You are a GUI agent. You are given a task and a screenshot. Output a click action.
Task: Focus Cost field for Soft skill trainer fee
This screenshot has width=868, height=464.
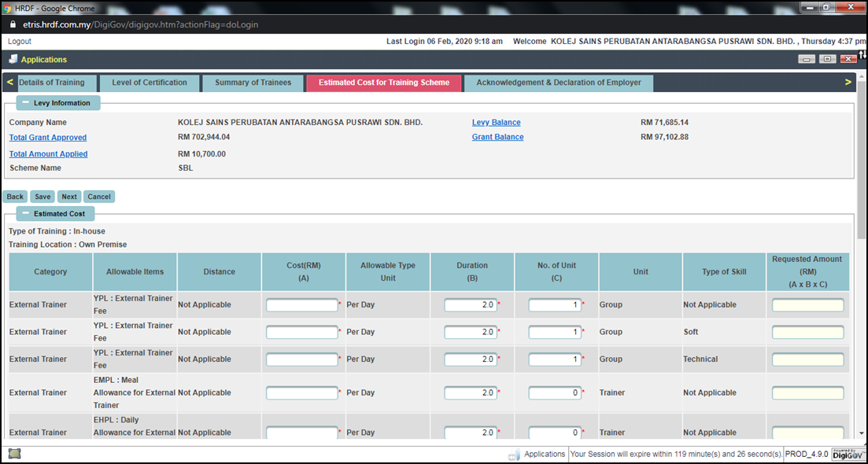(301, 332)
